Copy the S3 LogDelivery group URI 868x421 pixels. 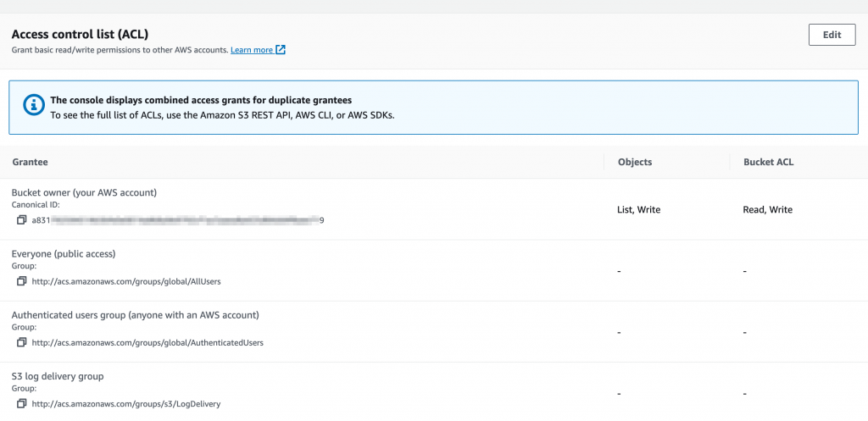(x=22, y=403)
